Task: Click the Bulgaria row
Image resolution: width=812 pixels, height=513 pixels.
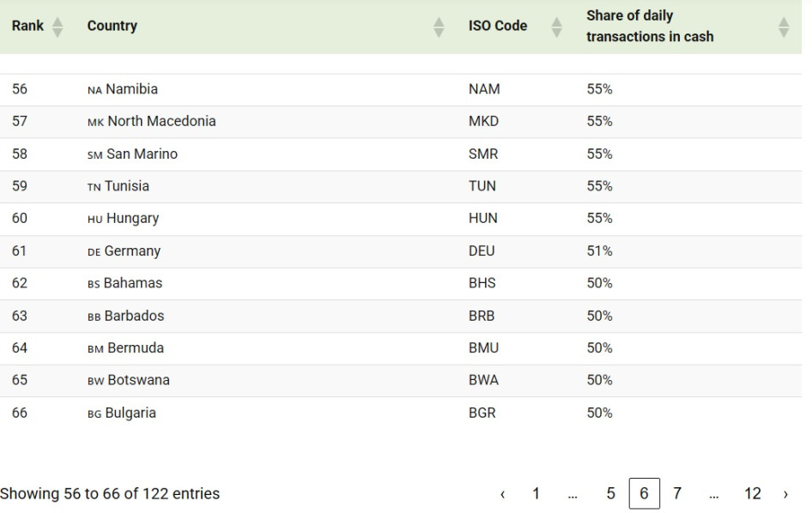Action: coord(130,413)
